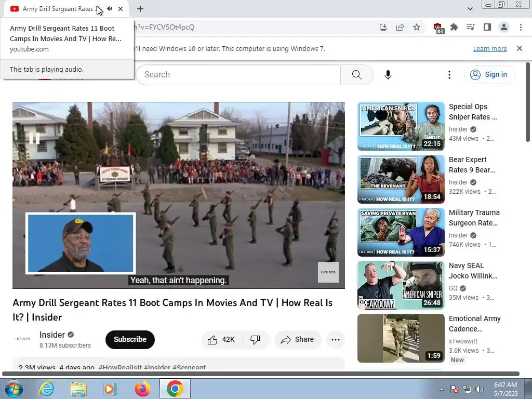
Task: Open the GQ Breakdown 26:48 thumbnail
Action: [x=401, y=285]
